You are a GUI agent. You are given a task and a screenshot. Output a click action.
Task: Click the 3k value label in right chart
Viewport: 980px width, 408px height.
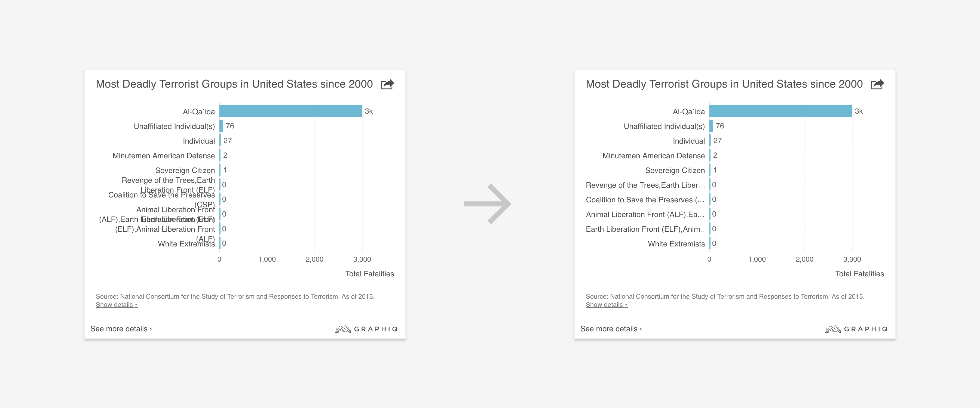tap(859, 111)
